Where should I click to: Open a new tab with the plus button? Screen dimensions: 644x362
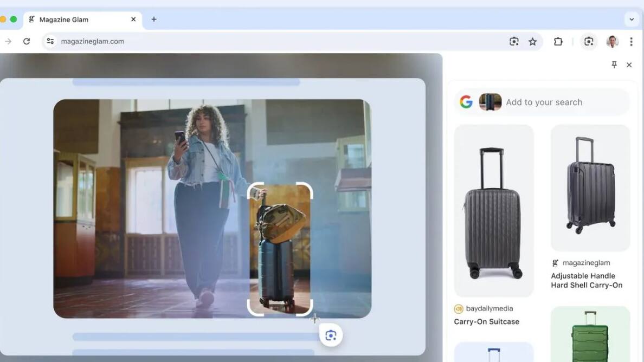tap(154, 20)
